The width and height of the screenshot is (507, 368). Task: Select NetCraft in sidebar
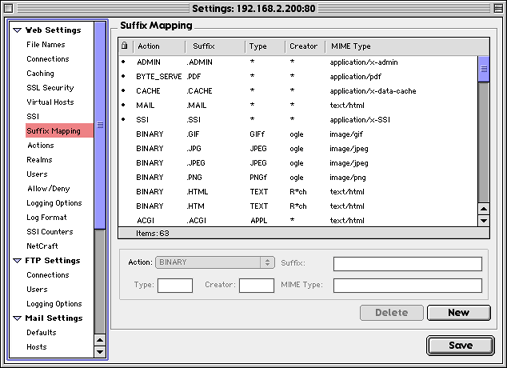pyautogui.click(x=42, y=246)
